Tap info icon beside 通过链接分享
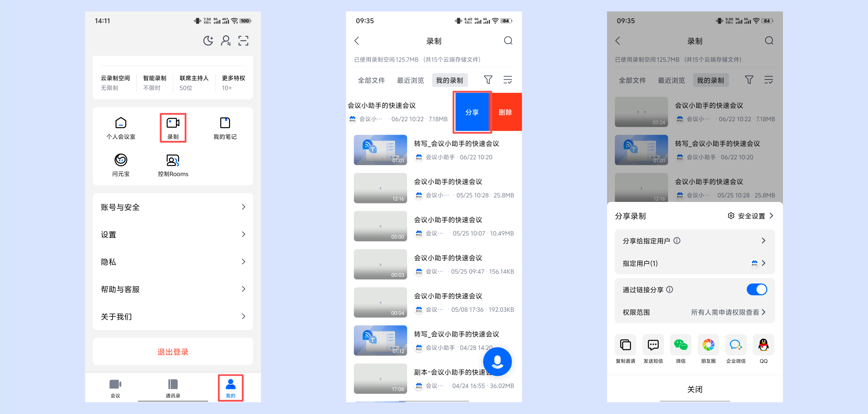The image size is (868, 414). pos(670,289)
